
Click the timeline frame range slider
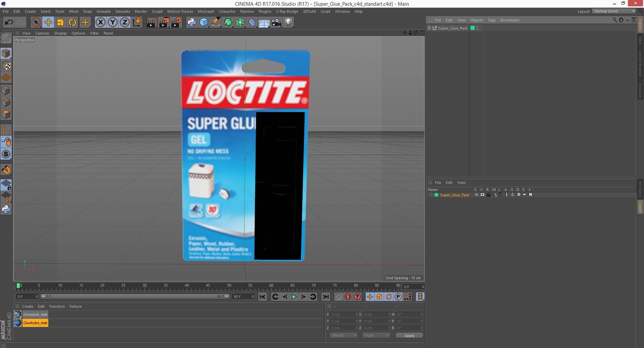(135, 296)
